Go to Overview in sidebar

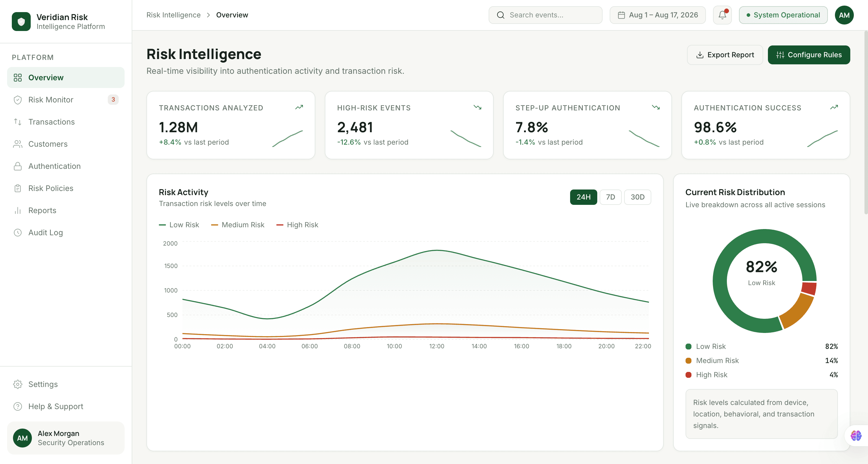66,78
